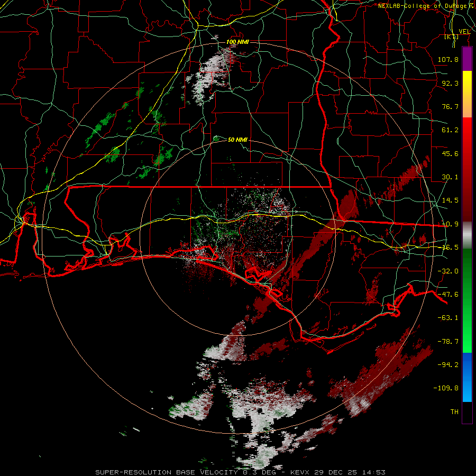Select the -32.0 scale value
The height and width of the screenshot is (476, 476).
448,271
